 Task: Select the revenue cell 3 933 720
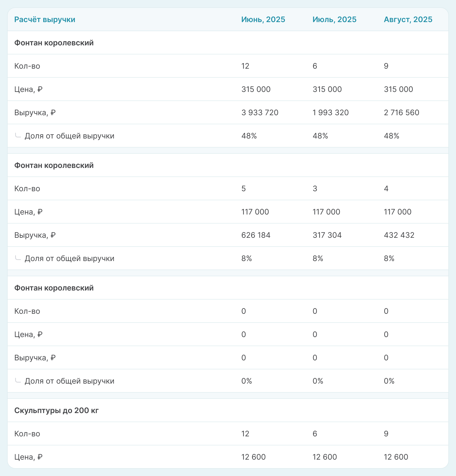tap(260, 112)
